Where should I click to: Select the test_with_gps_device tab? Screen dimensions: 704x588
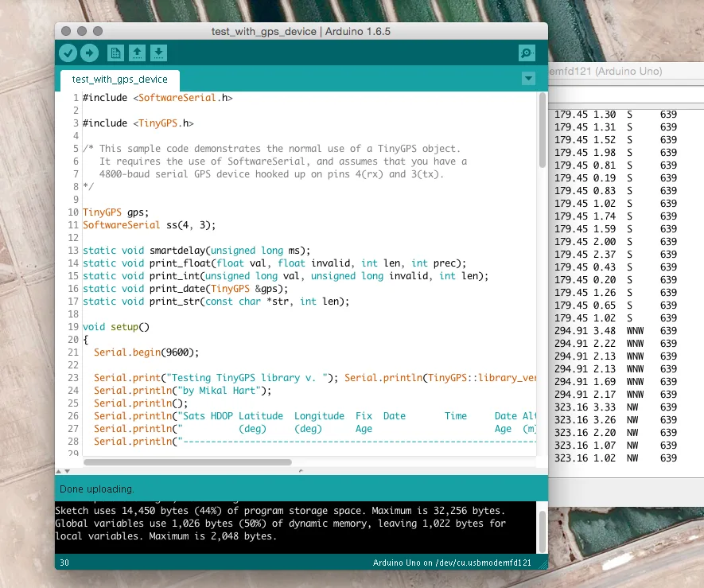point(119,80)
